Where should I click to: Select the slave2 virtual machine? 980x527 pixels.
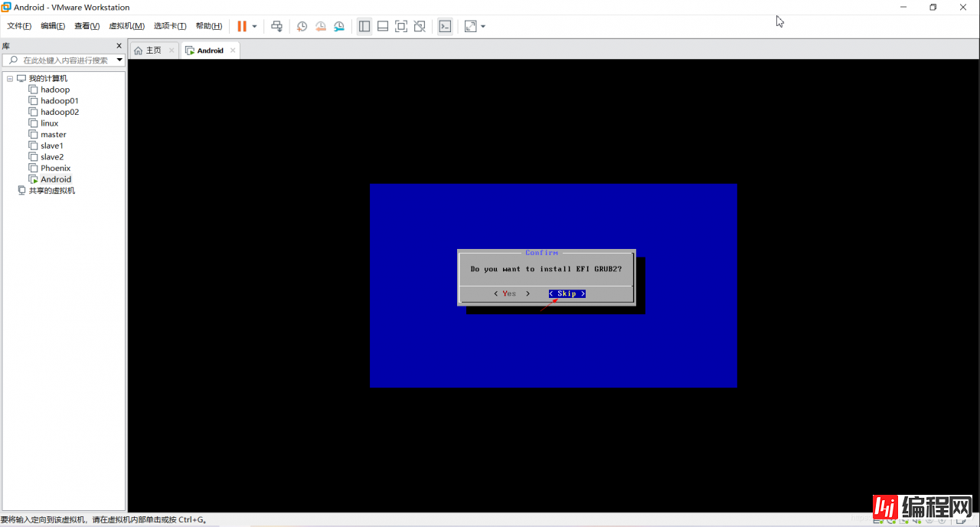pos(52,157)
